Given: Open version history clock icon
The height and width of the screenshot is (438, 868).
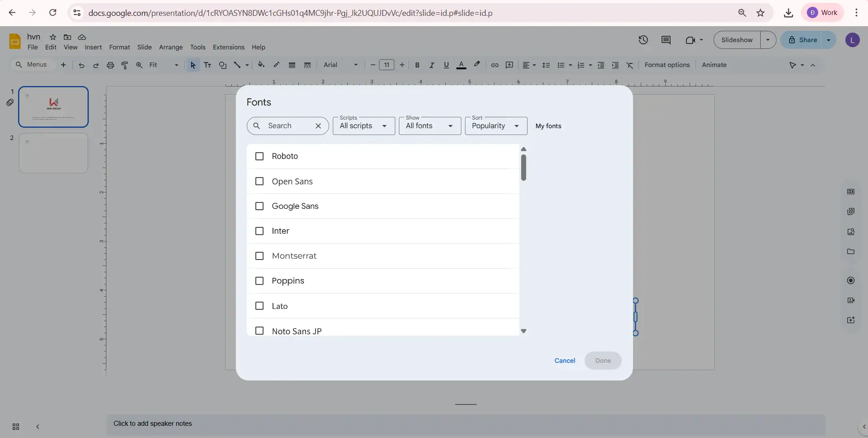Looking at the screenshot, I should [x=643, y=40].
